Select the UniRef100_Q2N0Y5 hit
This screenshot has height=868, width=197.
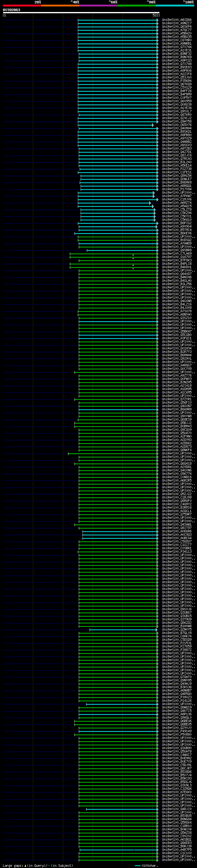point(177,629)
